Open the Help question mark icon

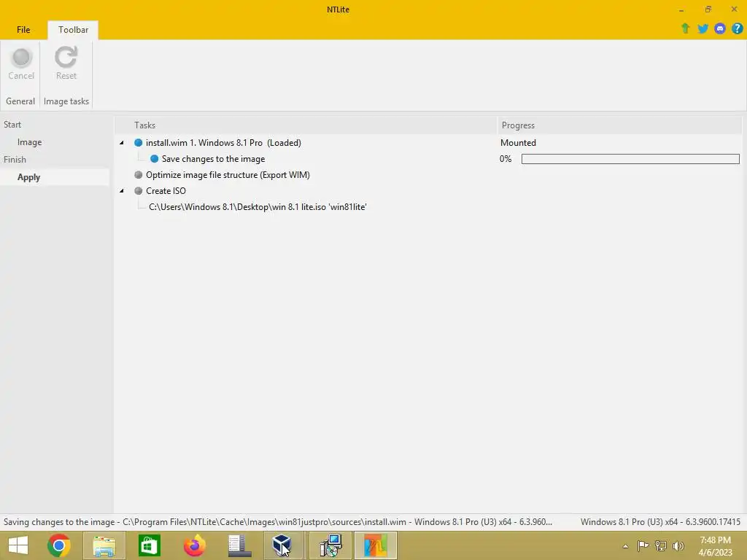(x=737, y=28)
